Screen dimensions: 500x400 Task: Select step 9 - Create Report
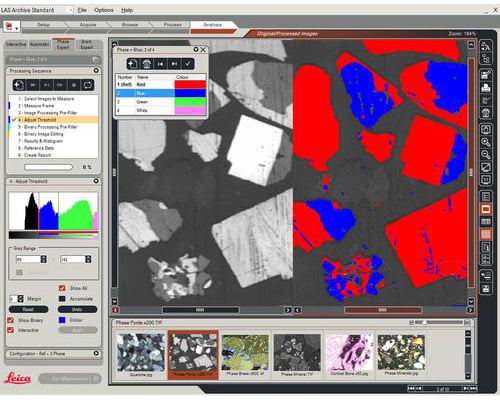53,155
